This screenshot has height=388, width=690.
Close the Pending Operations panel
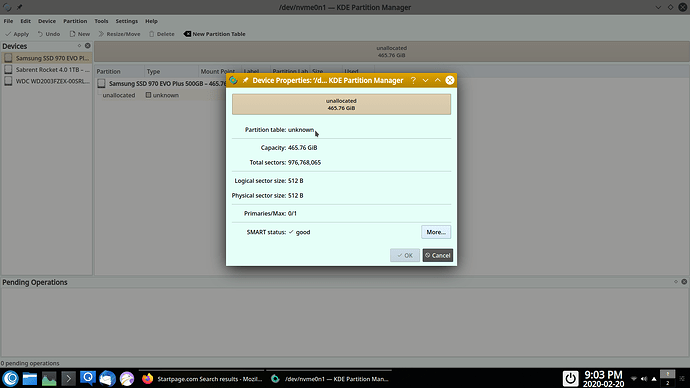coord(684,282)
